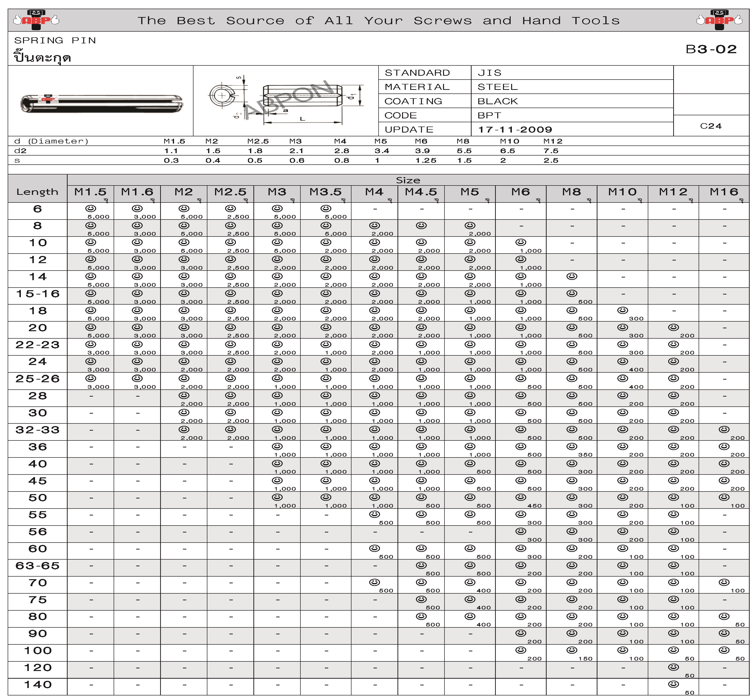Screen dimensions: 754x700
Task: Click the 350 quantity in row 36
Action: click(585, 455)
